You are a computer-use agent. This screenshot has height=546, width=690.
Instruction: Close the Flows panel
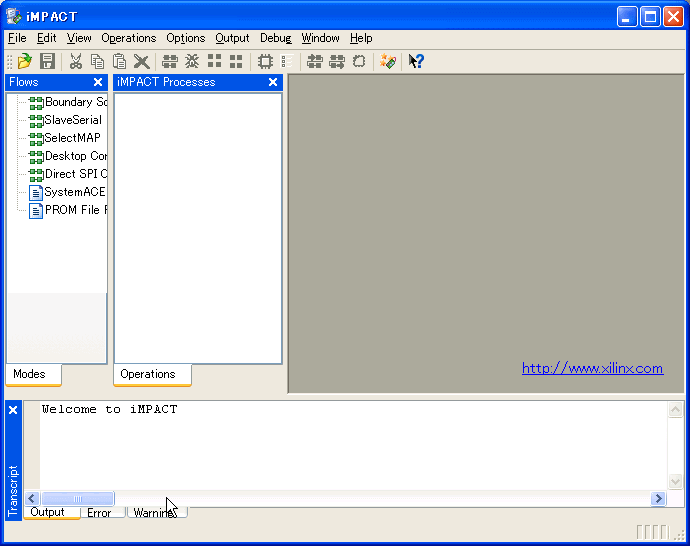[x=98, y=82]
